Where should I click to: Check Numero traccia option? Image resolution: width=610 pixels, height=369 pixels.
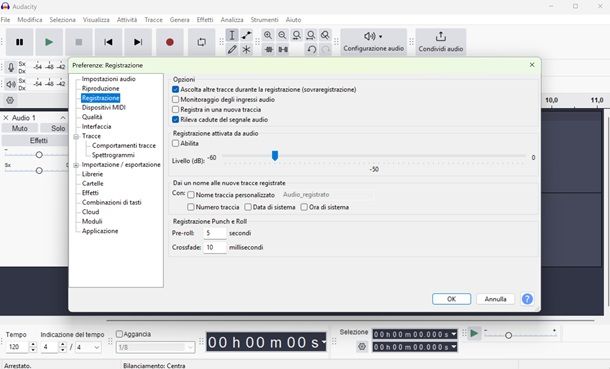coord(191,207)
